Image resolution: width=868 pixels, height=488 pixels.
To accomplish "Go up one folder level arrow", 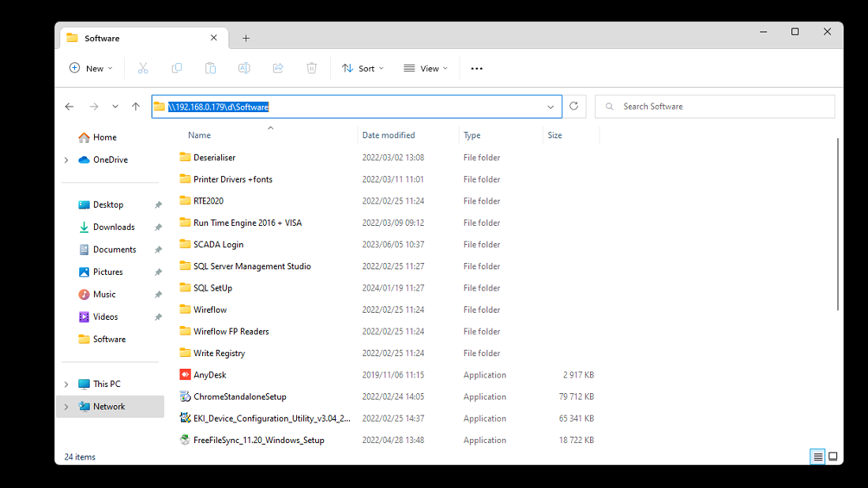I will tap(136, 107).
